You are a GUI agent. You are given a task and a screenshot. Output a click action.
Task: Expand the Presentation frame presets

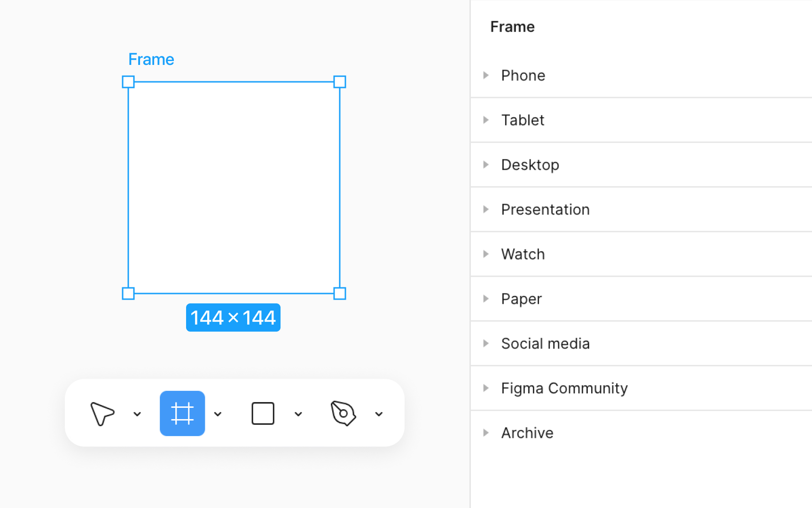486,209
